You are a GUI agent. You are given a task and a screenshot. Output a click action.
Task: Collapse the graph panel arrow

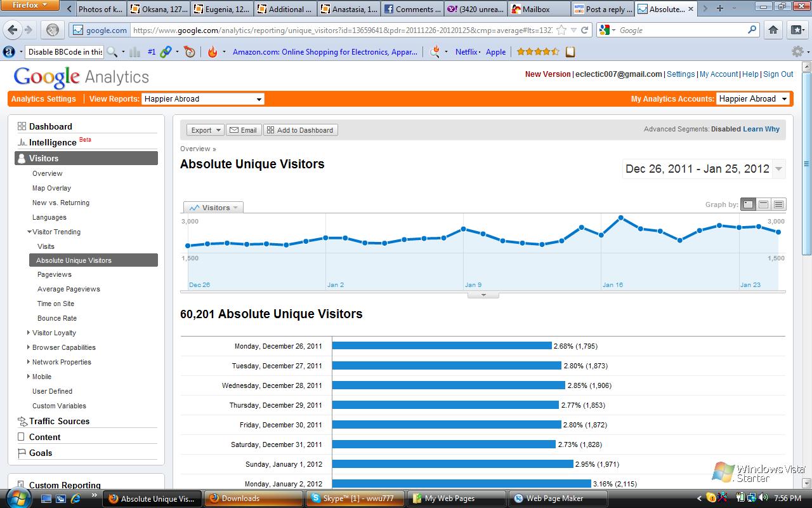pos(483,295)
